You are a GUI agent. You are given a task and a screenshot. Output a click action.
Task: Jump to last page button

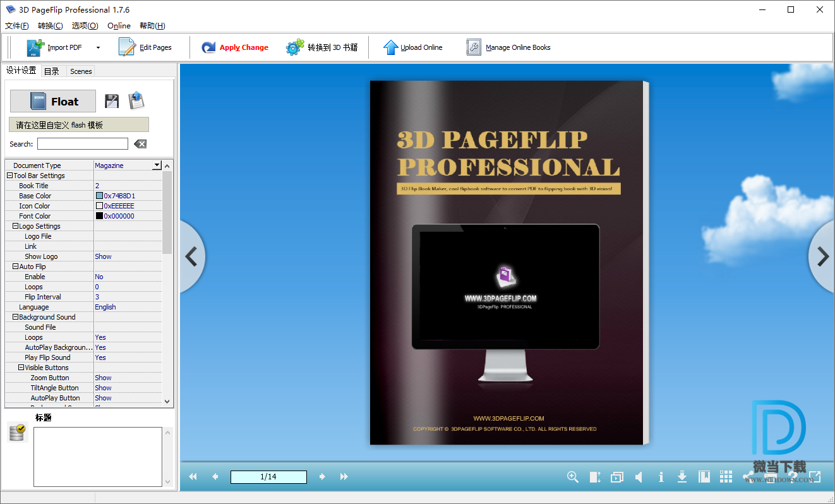tap(344, 477)
